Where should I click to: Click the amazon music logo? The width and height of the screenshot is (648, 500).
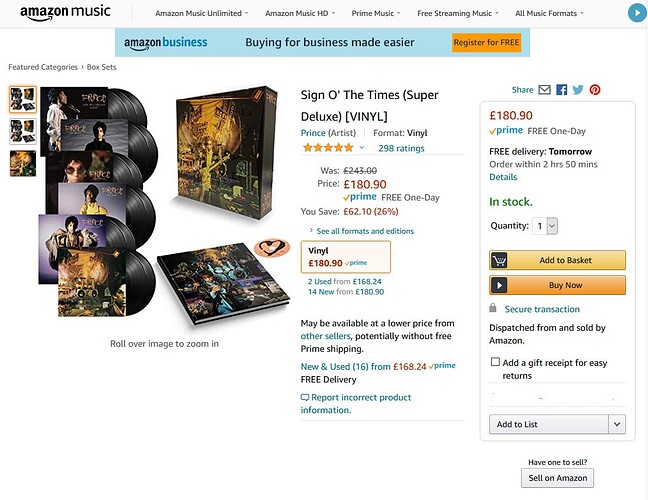[65, 12]
